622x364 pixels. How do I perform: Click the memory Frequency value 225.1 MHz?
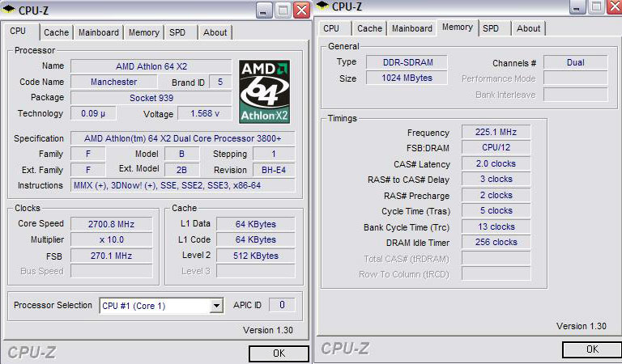click(496, 132)
